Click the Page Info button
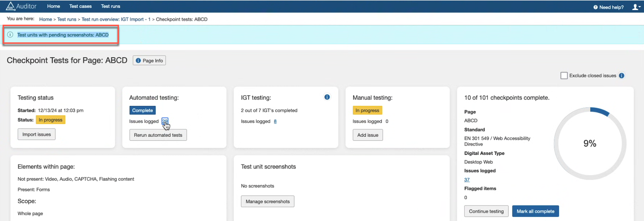Screen dimensions: 644x221 (149, 61)
